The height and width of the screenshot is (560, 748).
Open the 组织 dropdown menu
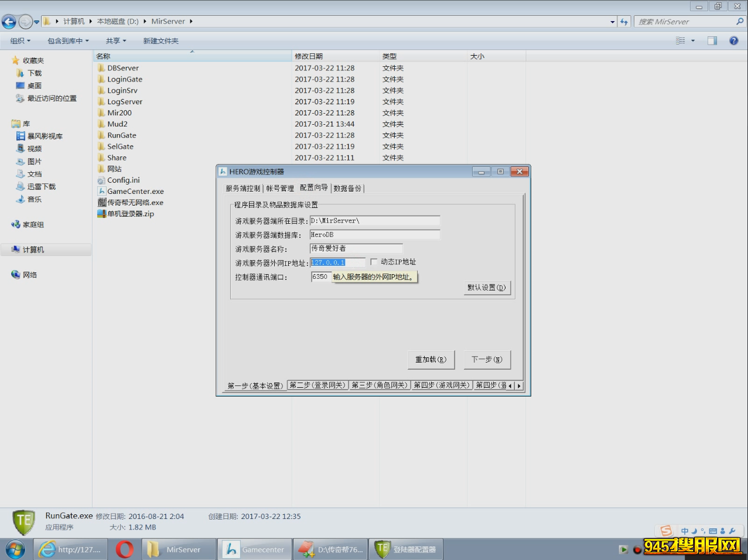20,41
